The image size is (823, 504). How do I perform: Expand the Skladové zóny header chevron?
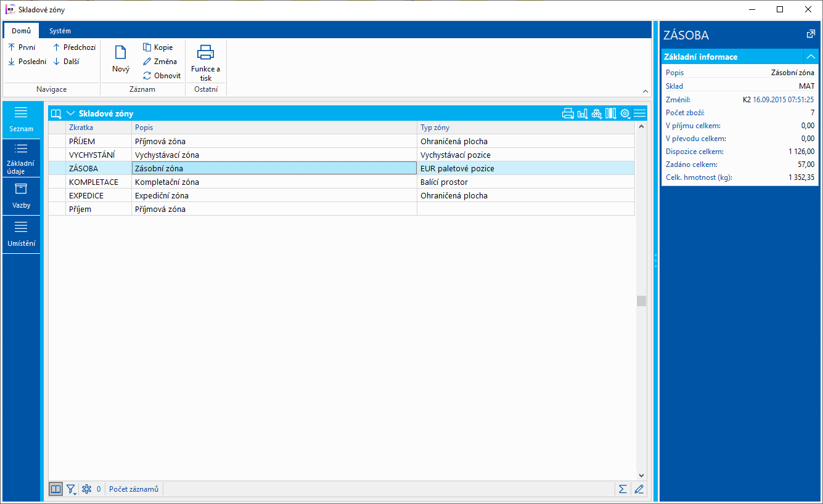coord(70,113)
